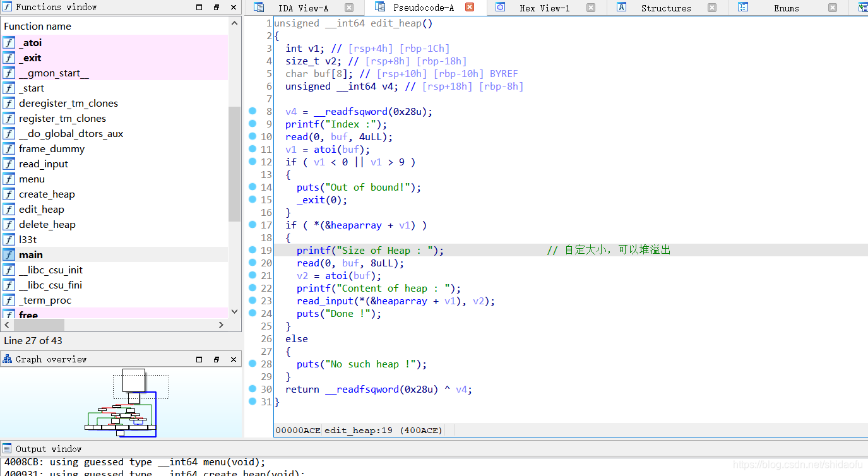Switch to the Structures tab
868x476 pixels.
coord(666,8)
